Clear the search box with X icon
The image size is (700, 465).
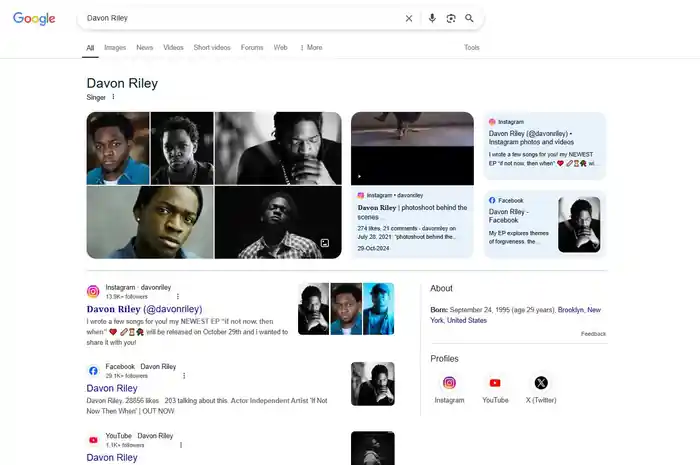409,18
